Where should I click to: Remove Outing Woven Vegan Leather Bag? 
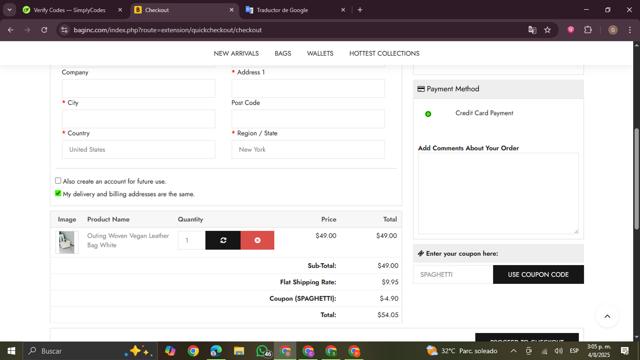(x=257, y=240)
